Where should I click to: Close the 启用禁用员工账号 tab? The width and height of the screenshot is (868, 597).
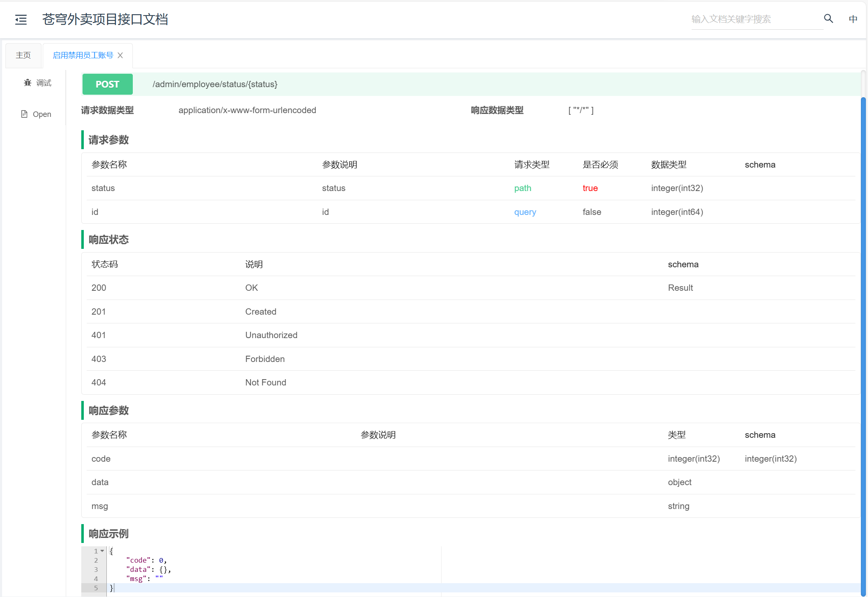click(x=120, y=55)
